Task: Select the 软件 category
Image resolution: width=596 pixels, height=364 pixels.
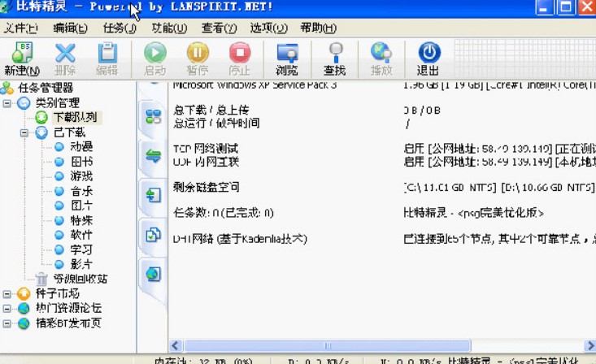Action: (x=81, y=235)
